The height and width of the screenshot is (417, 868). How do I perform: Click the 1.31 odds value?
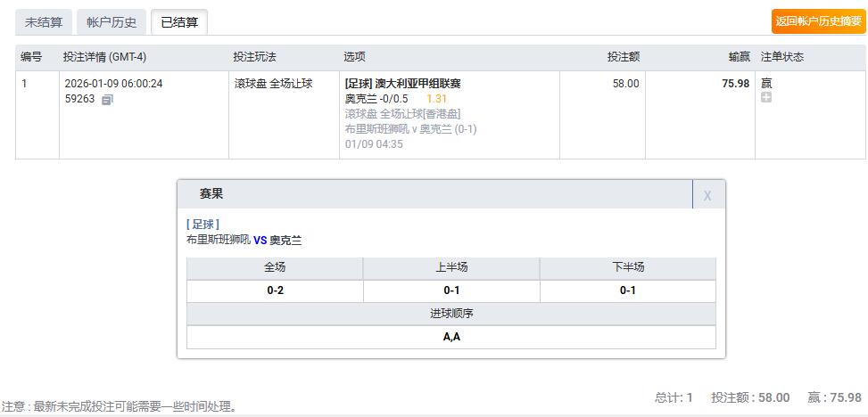(436, 99)
